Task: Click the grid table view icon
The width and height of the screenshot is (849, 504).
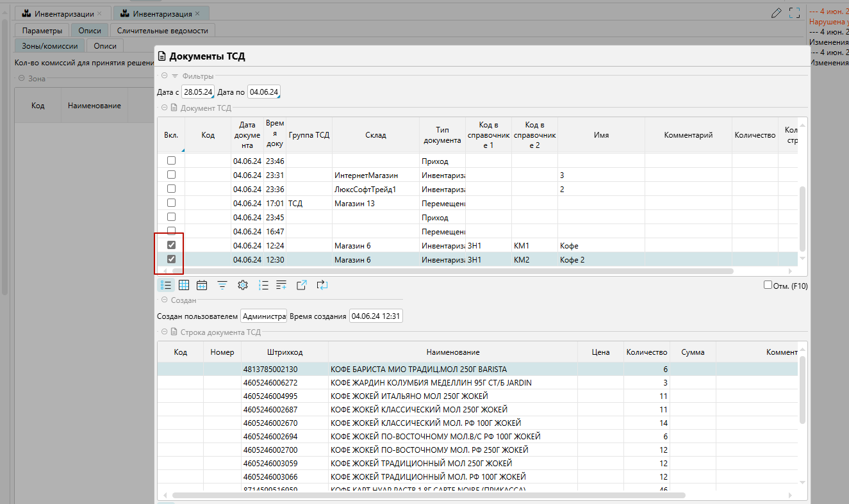Action: [x=184, y=286]
